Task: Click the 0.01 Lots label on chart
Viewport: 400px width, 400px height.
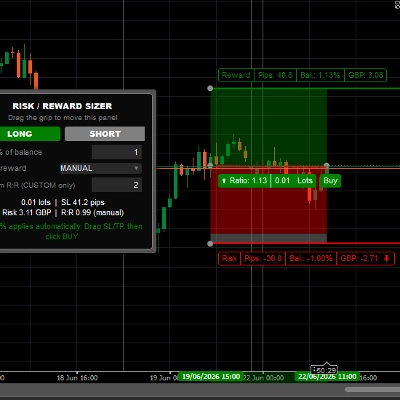Action: click(x=294, y=181)
